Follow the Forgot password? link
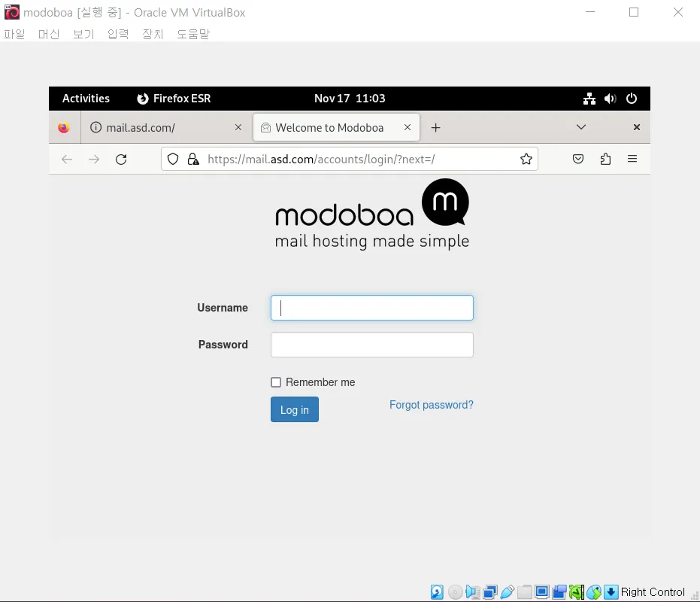700x602 pixels. 432,405
